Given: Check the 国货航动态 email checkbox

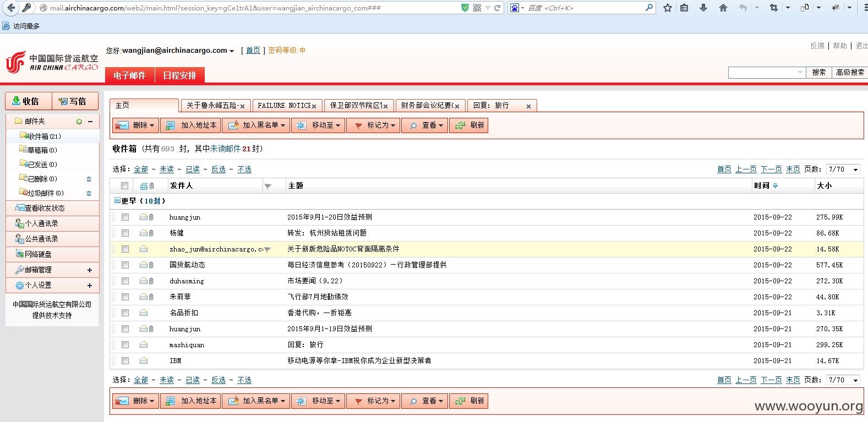Looking at the screenshot, I should point(125,265).
